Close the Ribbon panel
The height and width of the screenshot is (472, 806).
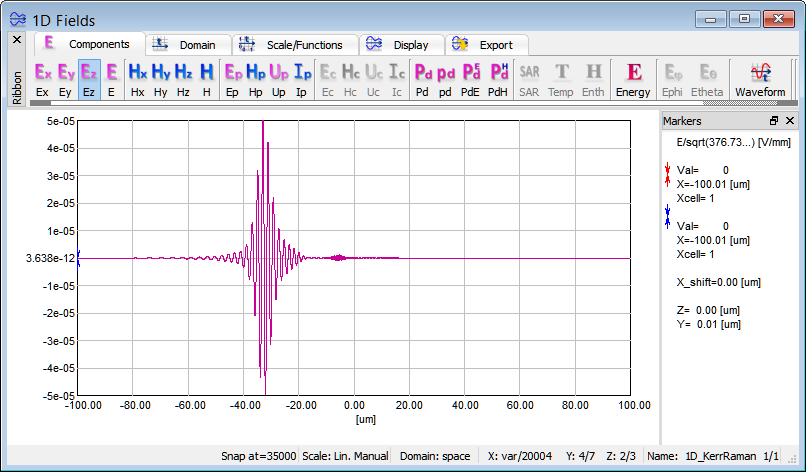[16, 40]
